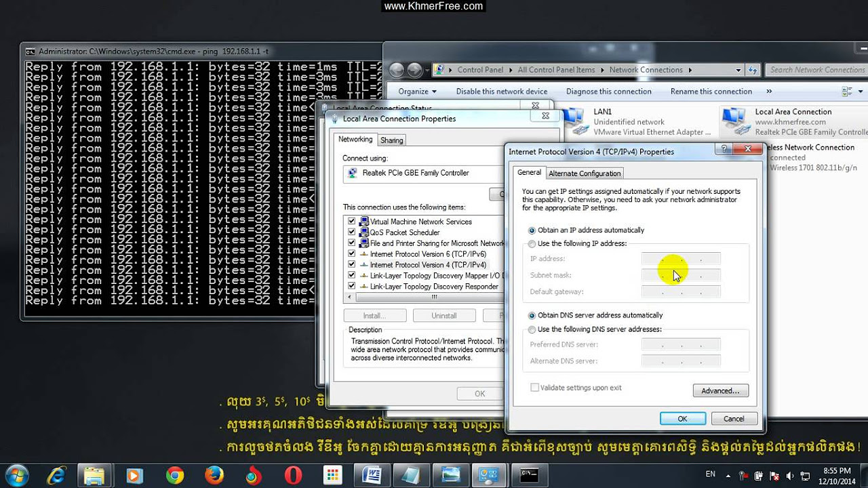Open the Organize dropdown menu
The width and height of the screenshot is (868, 488).
pyautogui.click(x=417, y=91)
